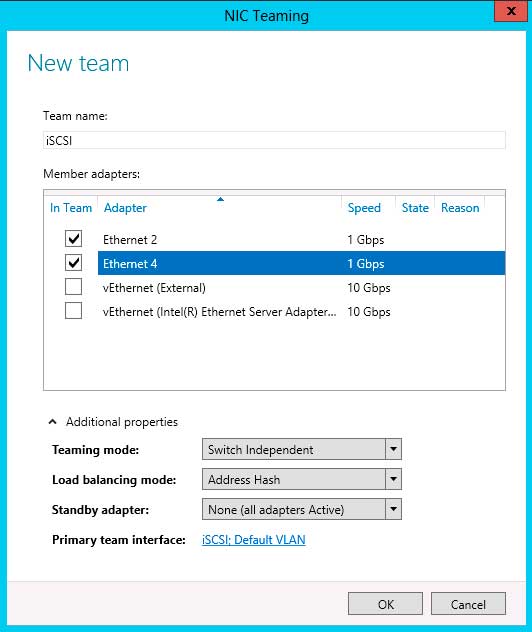Close the NIC Teaming window
Screen dimensions: 532x632
[x=511, y=11]
